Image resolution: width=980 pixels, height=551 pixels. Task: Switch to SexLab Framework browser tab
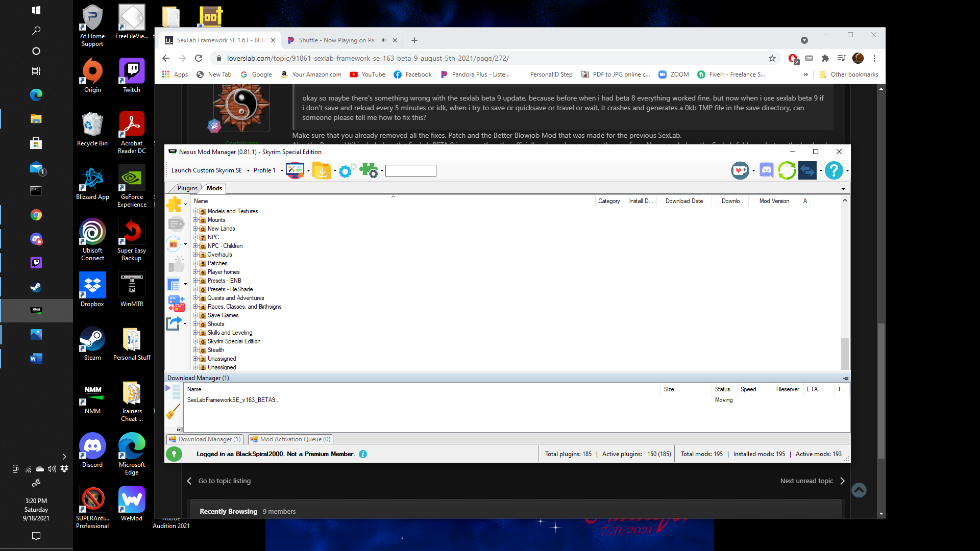click(219, 40)
